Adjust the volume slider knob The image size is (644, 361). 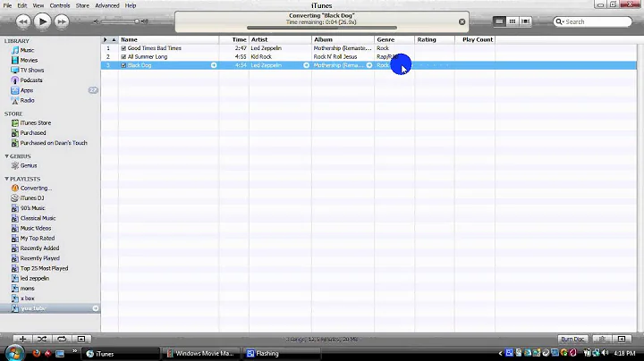pos(137,21)
